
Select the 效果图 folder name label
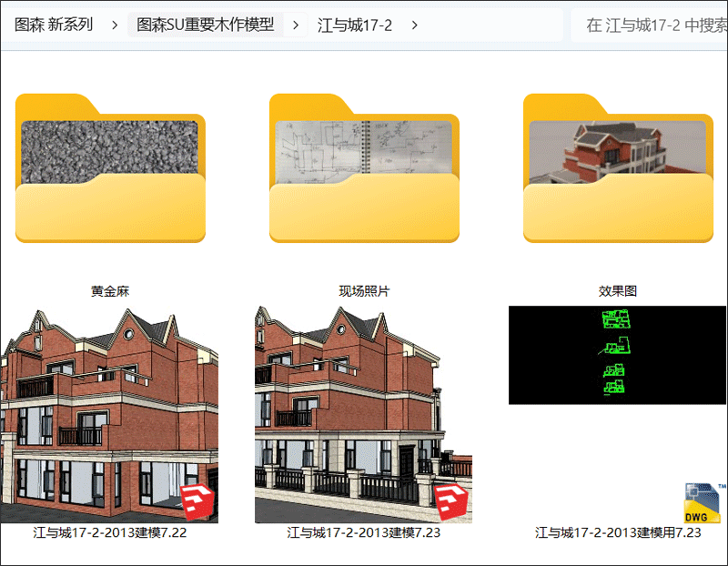coord(618,291)
